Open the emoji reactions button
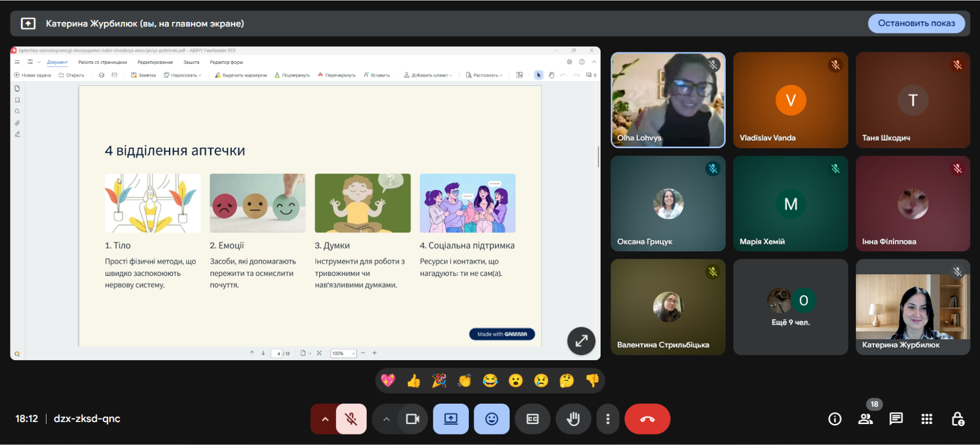Screen dimensions: 980x445 [x=491, y=419]
